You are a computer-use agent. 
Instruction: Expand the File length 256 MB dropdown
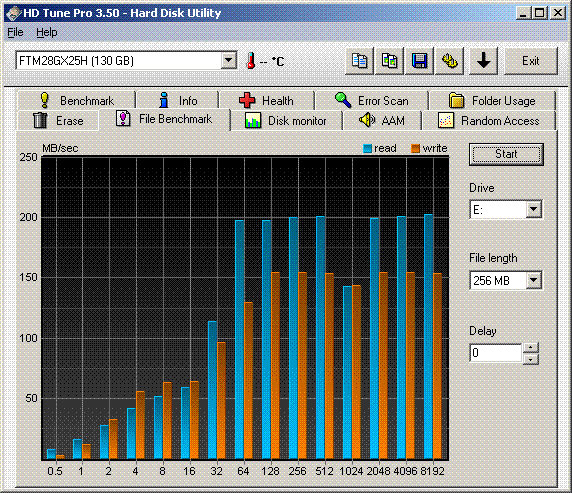point(534,280)
